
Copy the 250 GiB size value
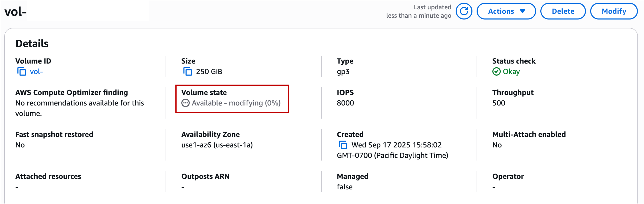187,72
